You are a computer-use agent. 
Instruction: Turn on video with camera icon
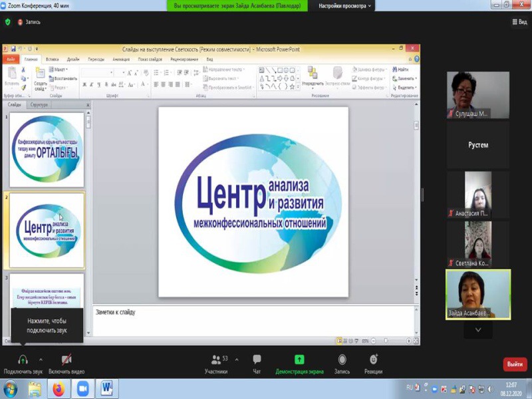coord(66,359)
